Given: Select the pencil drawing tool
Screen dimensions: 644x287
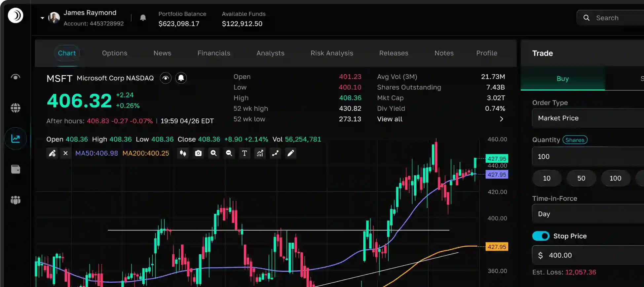Looking at the screenshot, I should click(291, 153).
